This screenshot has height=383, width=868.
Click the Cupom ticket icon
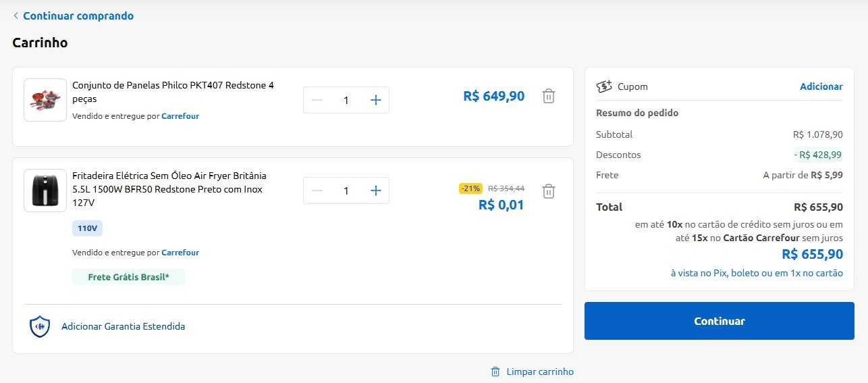[604, 86]
